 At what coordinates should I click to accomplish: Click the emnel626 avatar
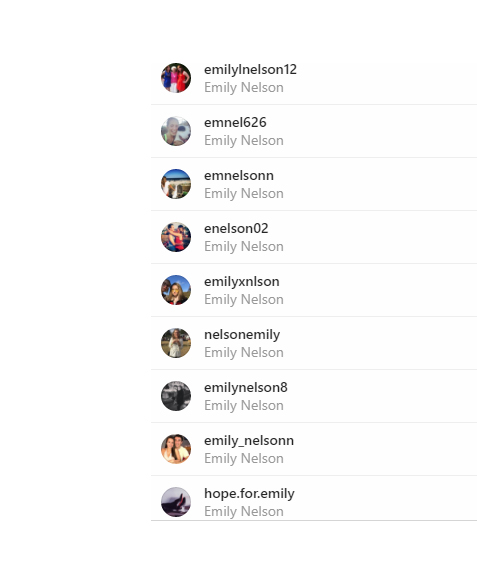pyautogui.click(x=176, y=131)
